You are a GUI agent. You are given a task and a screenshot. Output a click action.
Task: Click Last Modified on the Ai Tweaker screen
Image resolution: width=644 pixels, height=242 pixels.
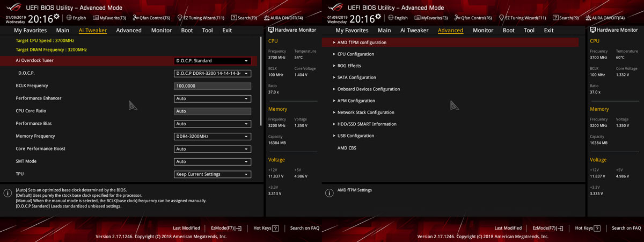(x=186, y=228)
